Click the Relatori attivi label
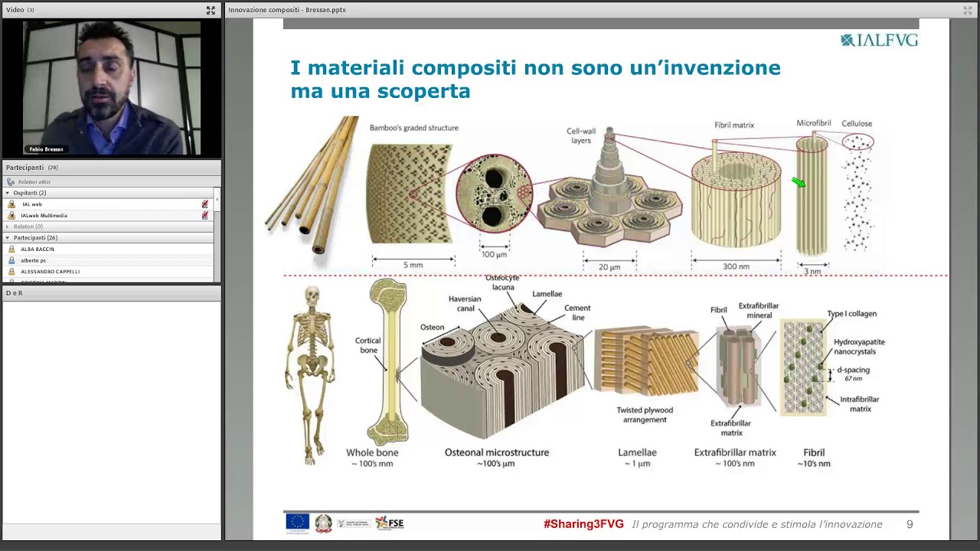The width and height of the screenshot is (980, 551). point(34,182)
